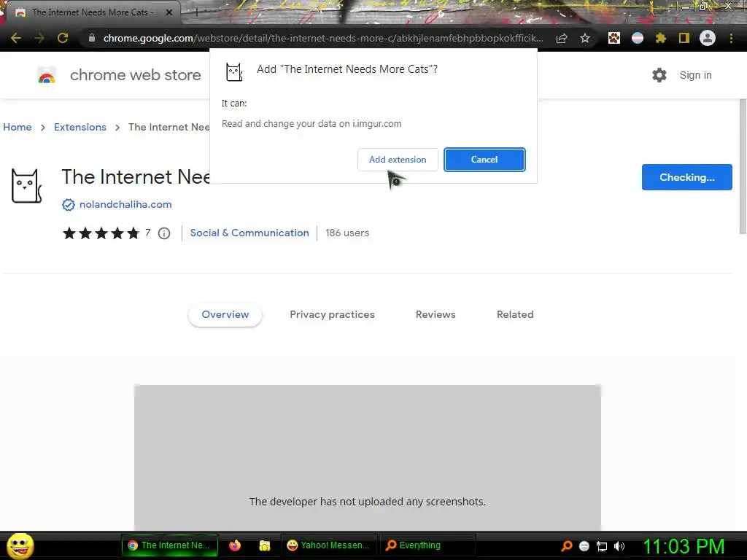
Task: Click the tray volume speaker icon
Action: click(x=619, y=546)
